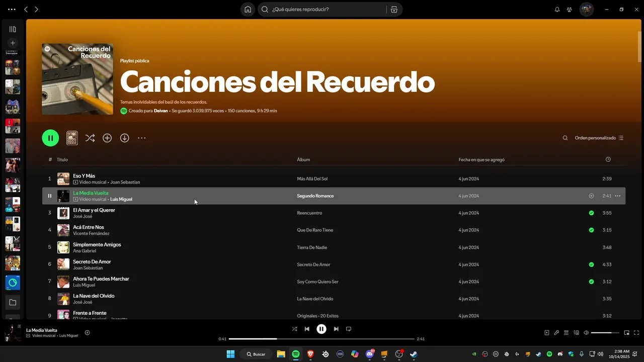Mute Spotify with the speaker icon
Screen dimensions: 644x362
click(x=586, y=333)
